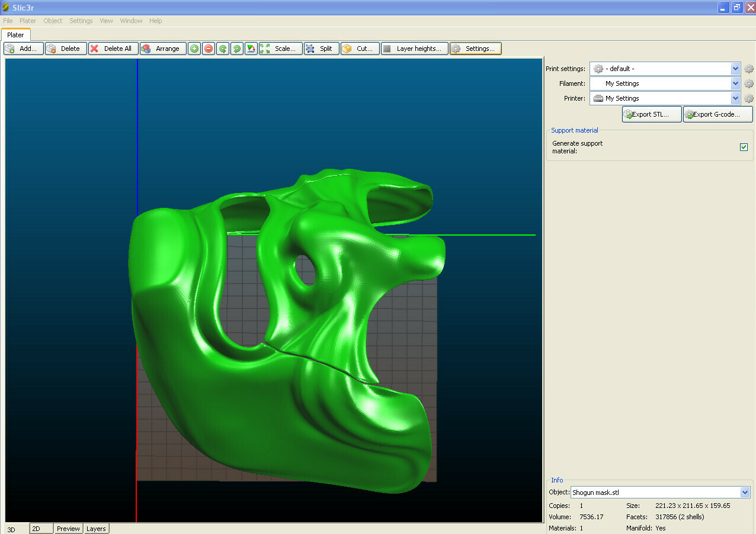This screenshot has height=534, width=756.
Task: Open the Filament settings gear icon
Action: 748,83
